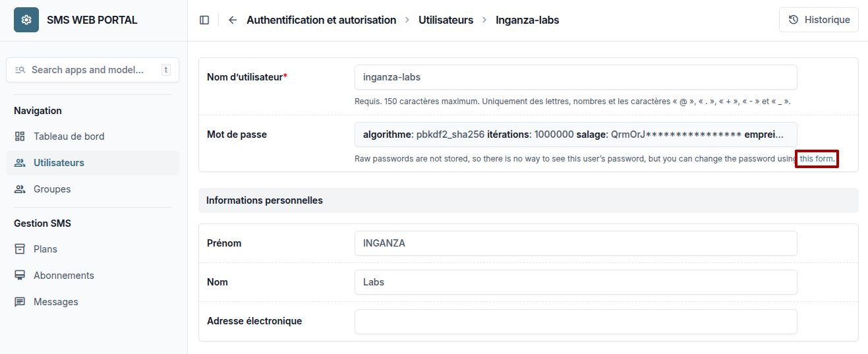This screenshot has width=868, height=354.
Task: Select the Messages navigation entry
Action: (x=92, y=302)
